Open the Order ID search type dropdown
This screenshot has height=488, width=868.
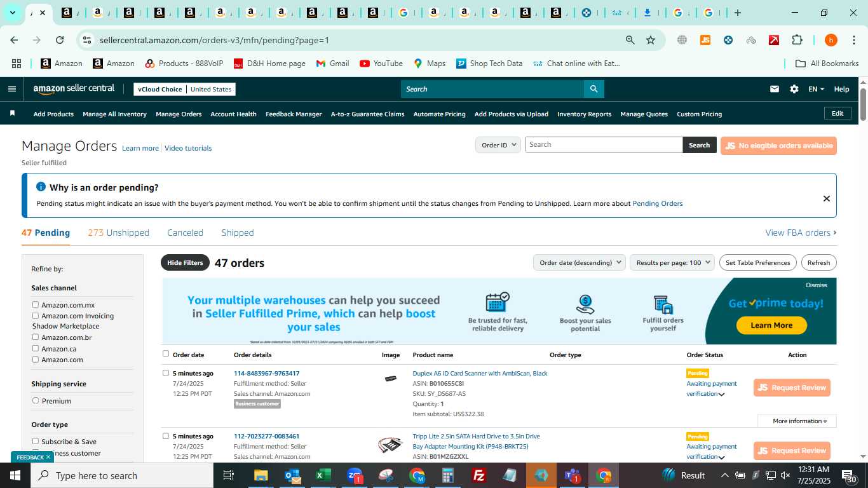click(x=498, y=145)
